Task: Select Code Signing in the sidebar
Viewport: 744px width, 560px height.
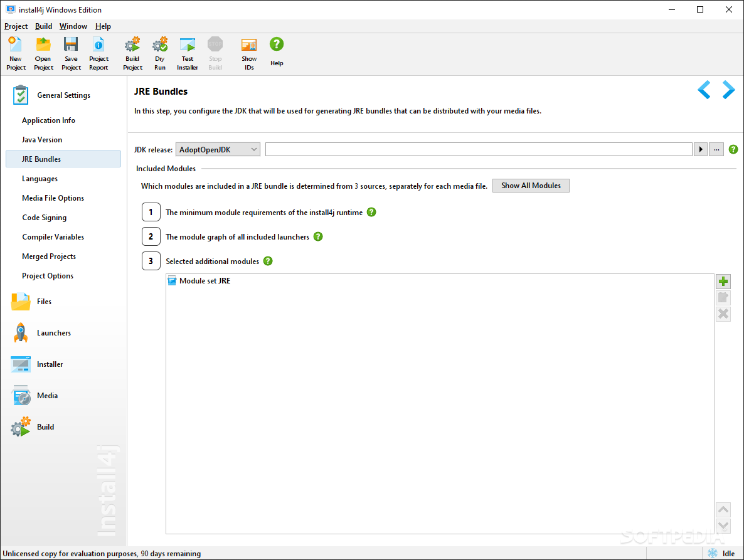Action: point(63,218)
